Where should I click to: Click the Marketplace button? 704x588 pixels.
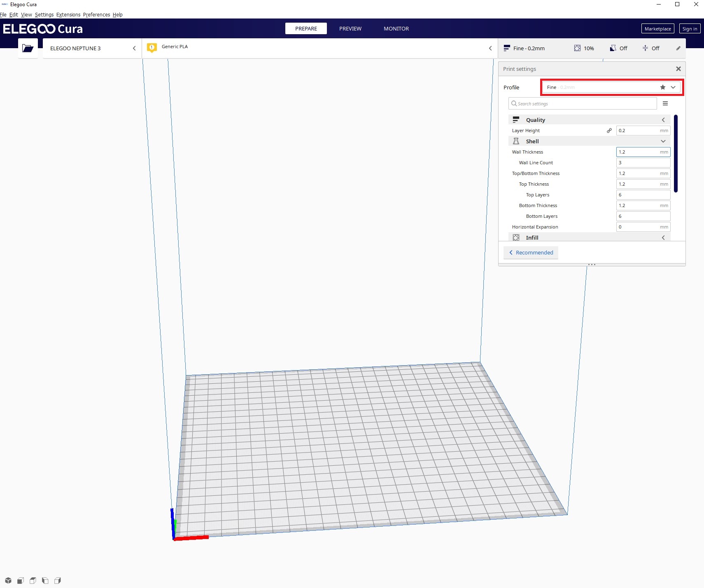(657, 28)
